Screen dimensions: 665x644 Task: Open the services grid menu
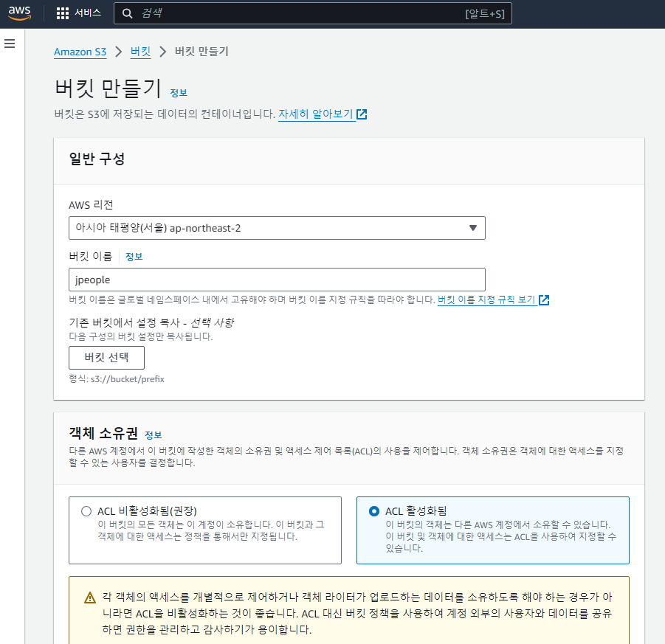click(x=62, y=13)
